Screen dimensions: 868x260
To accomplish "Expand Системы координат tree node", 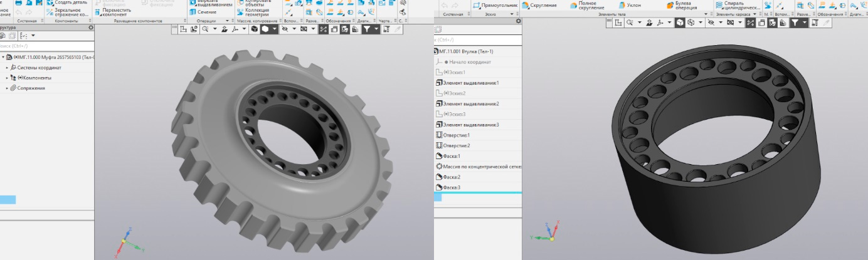I will [7, 68].
